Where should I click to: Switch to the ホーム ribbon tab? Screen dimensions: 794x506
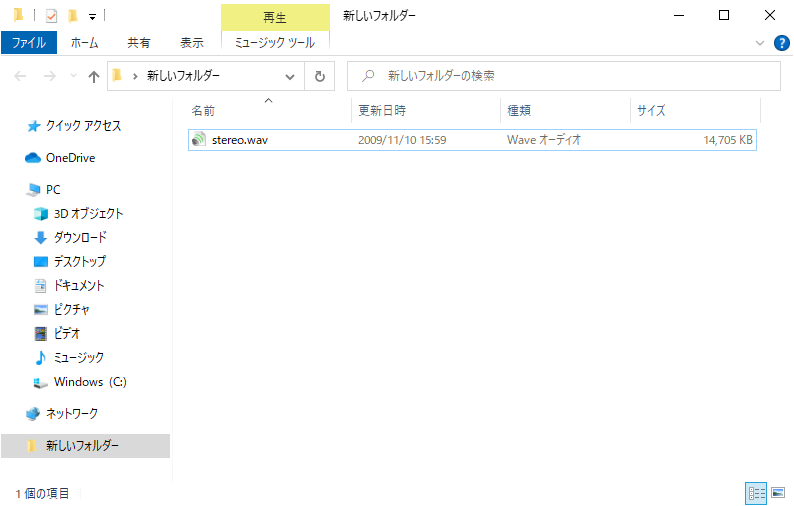85,43
